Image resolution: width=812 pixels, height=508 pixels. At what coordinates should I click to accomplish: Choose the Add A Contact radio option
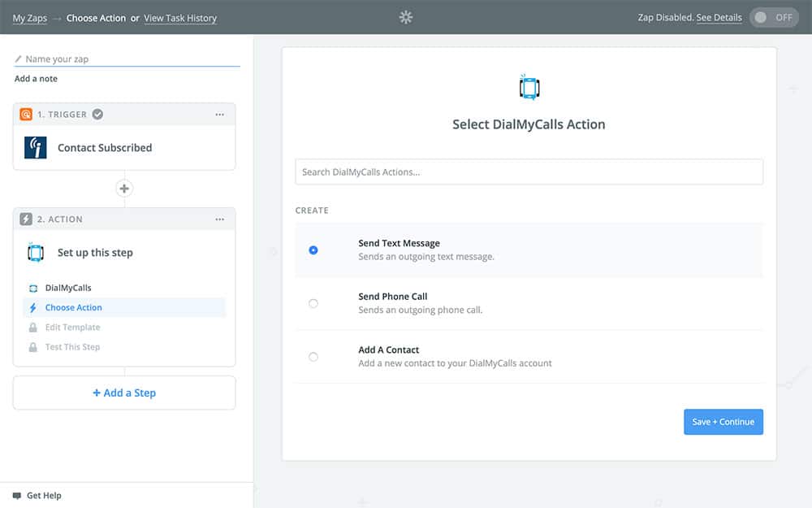click(313, 357)
